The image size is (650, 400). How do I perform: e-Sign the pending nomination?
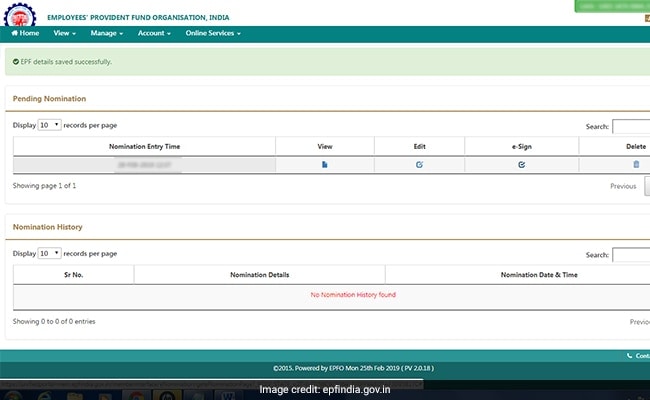(x=521, y=164)
